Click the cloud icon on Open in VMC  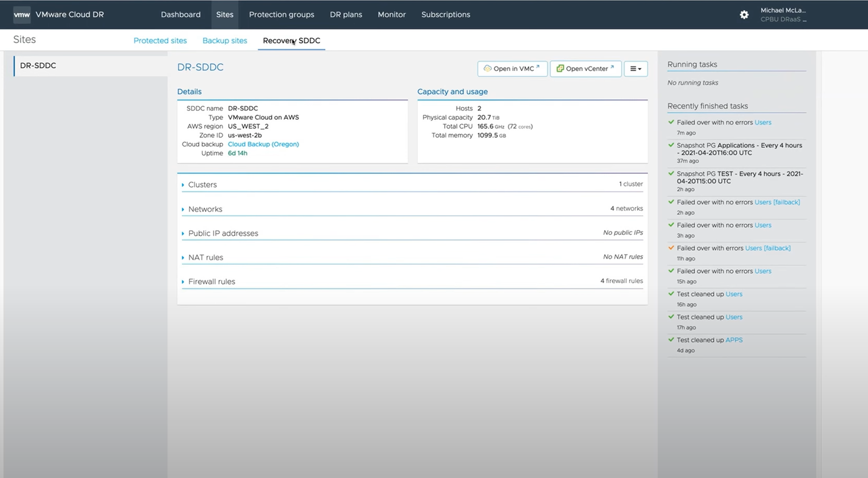tap(487, 68)
